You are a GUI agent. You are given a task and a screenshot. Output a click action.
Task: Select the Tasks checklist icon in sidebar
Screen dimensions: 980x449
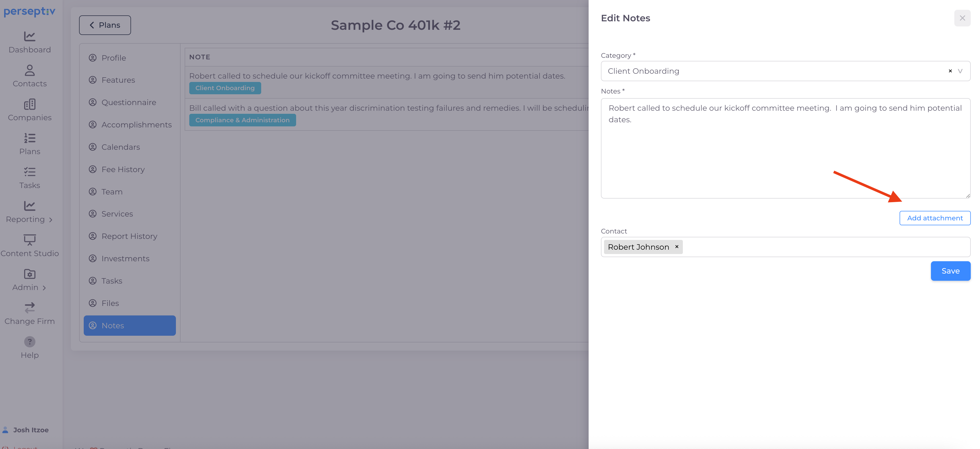click(x=30, y=172)
